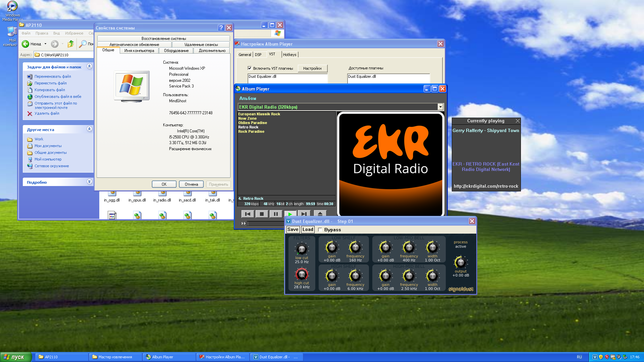Click the search magnifier icon in Explorer

pos(83,44)
